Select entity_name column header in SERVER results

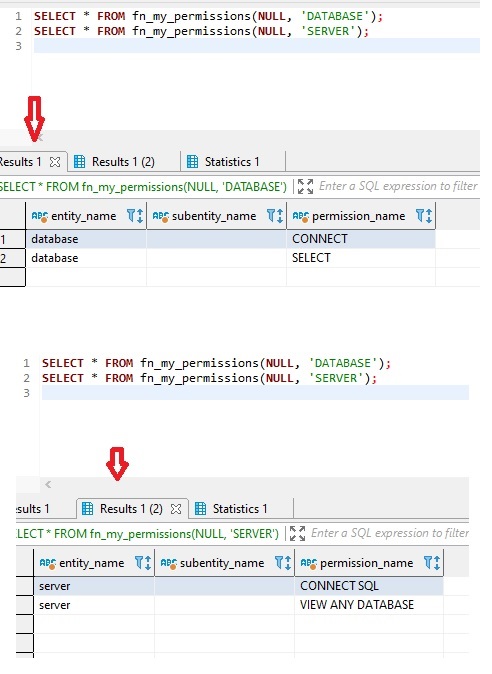pos(92,563)
